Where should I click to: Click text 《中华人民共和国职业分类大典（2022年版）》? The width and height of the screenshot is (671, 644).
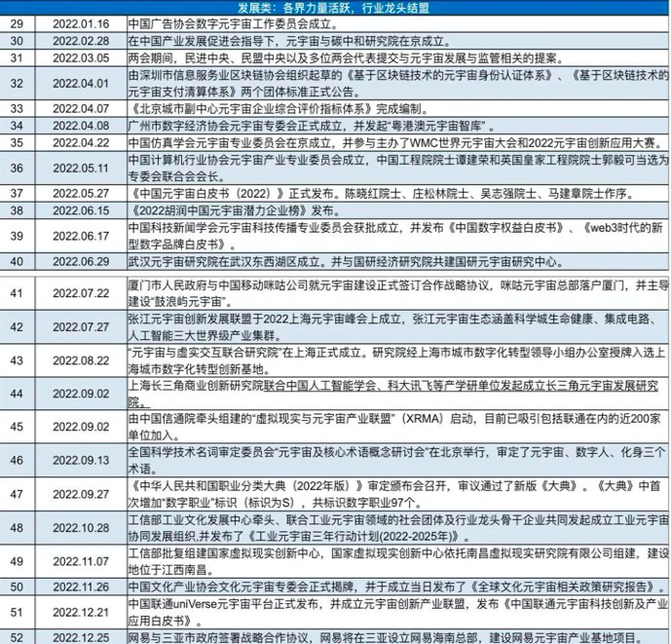246,486
